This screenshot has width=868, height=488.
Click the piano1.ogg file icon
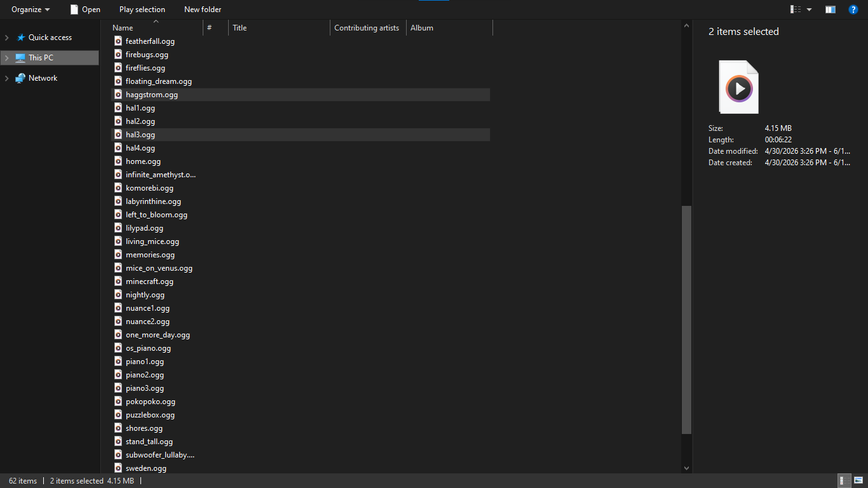(x=118, y=361)
